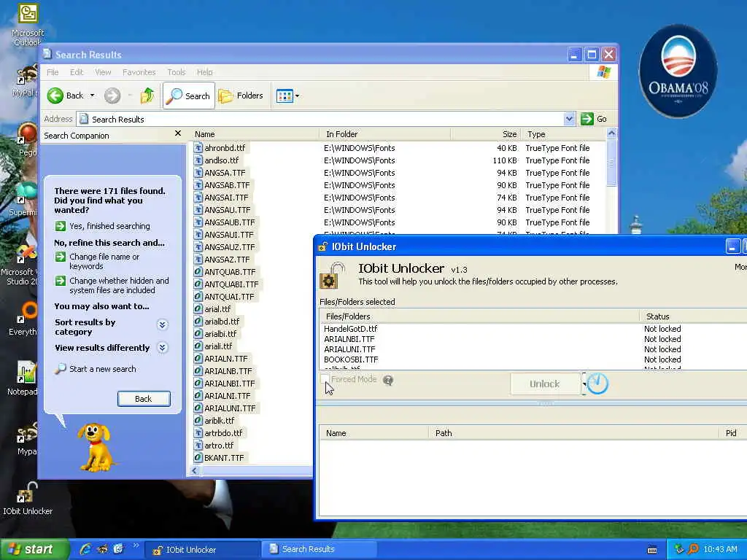Click the Rover search dog character
Image resolution: width=747 pixels, height=560 pixels.
click(x=96, y=447)
